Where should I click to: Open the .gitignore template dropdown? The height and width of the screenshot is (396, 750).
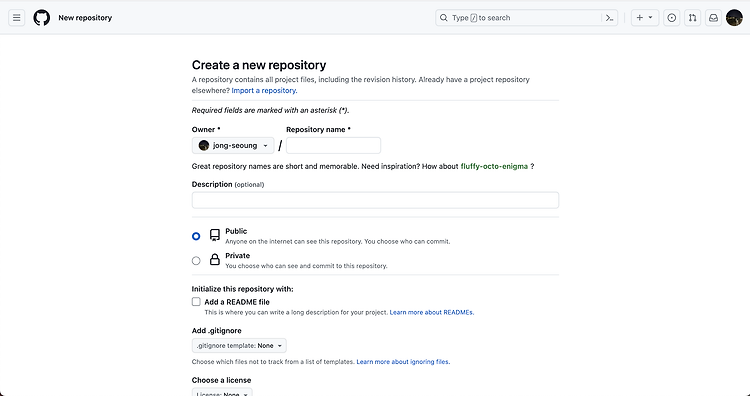(239, 345)
